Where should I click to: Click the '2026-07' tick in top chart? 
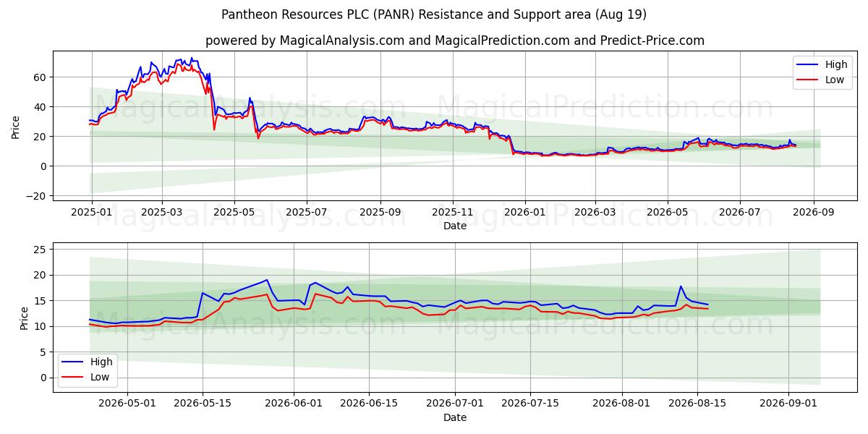tap(740, 213)
